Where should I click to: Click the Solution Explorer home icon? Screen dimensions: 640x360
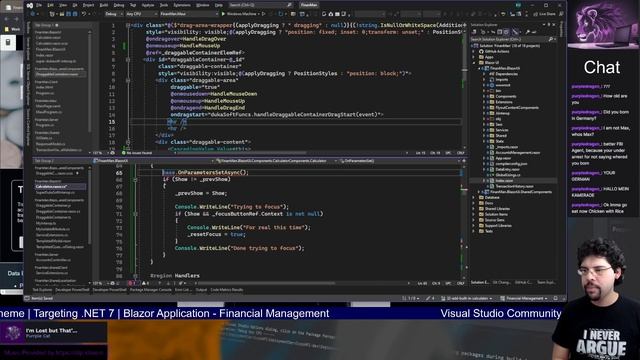point(475,32)
